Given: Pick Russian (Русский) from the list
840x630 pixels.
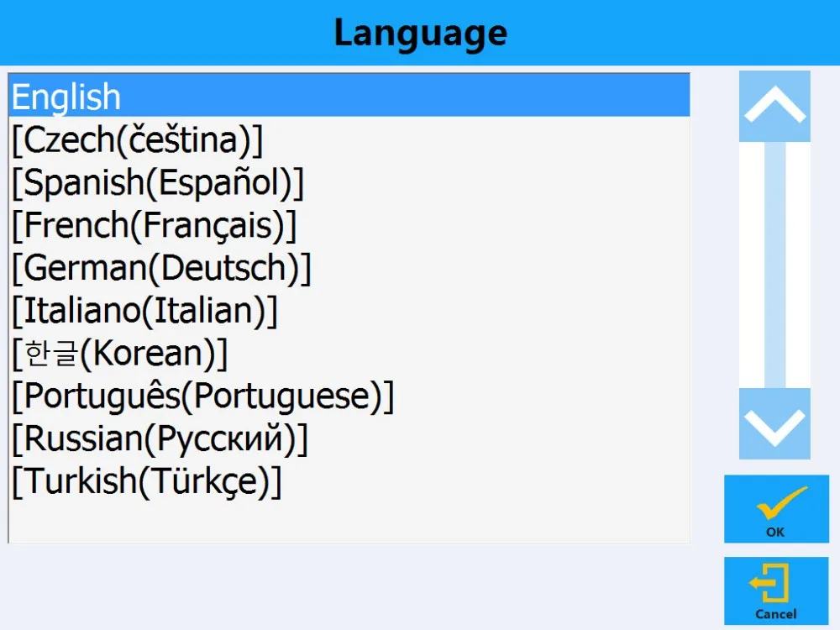Looking at the screenshot, I should point(160,438).
